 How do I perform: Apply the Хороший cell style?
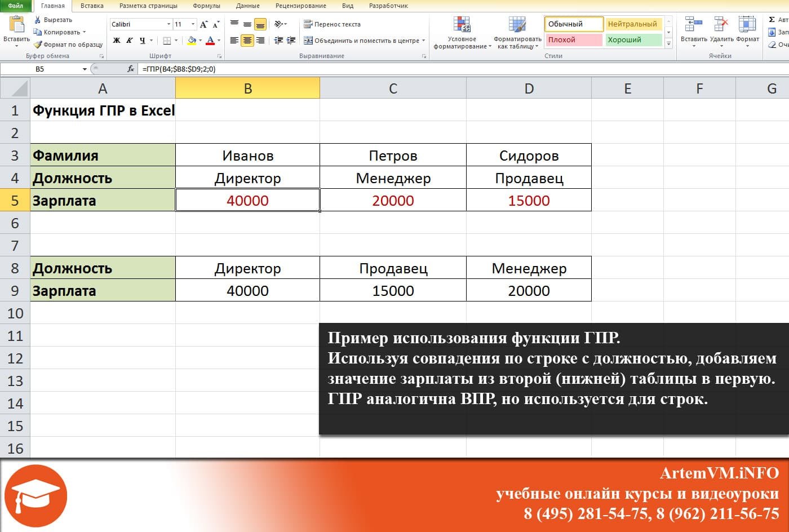pyautogui.click(x=633, y=40)
